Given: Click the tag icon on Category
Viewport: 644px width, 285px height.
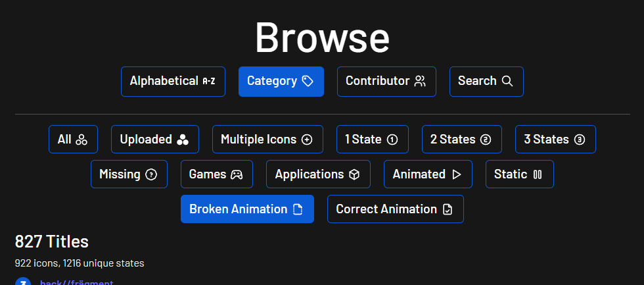Looking at the screenshot, I should coord(308,81).
